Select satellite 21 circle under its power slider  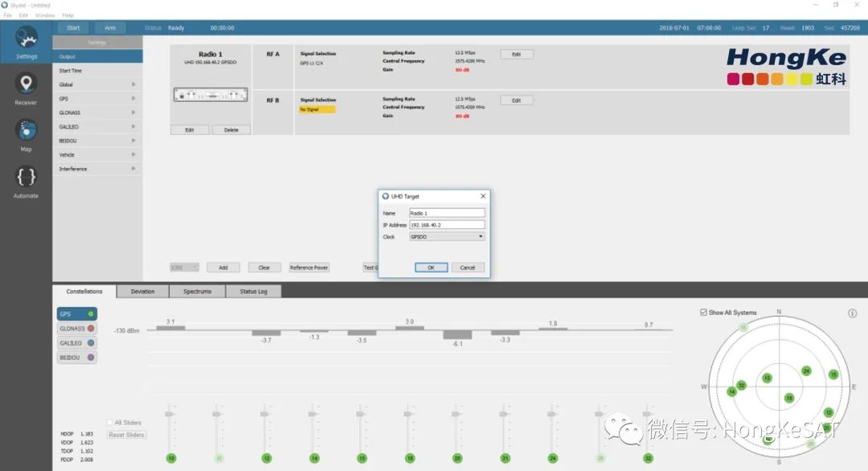(x=505, y=458)
